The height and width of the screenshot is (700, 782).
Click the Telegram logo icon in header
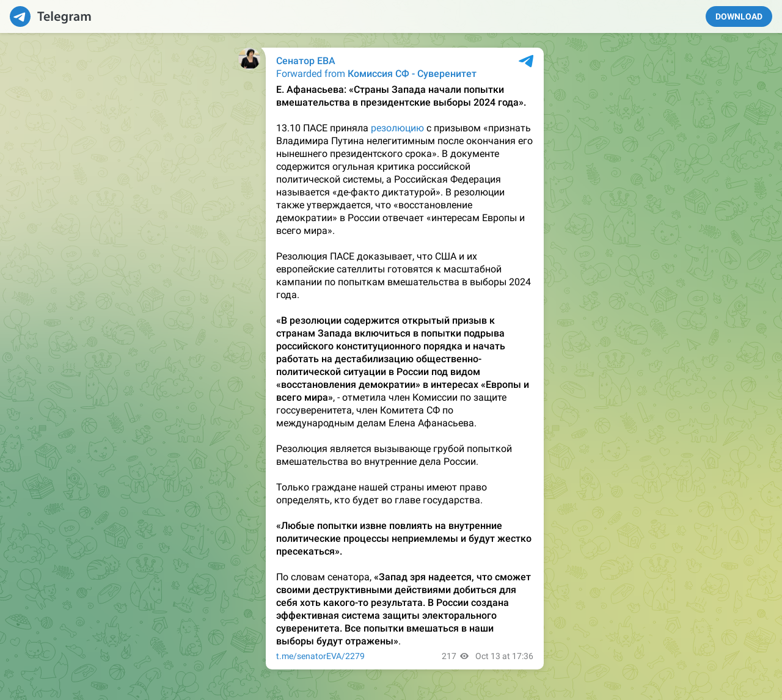(x=20, y=16)
